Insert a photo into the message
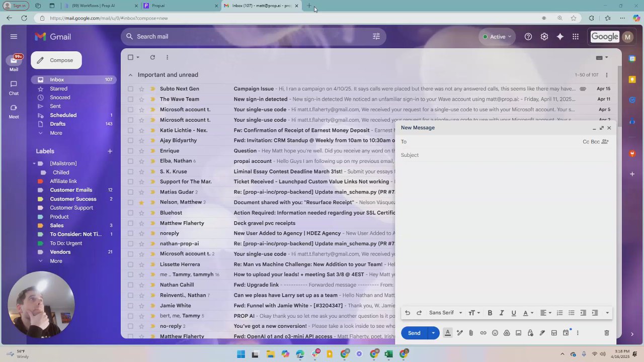The image size is (644, 362). point(519,333)
